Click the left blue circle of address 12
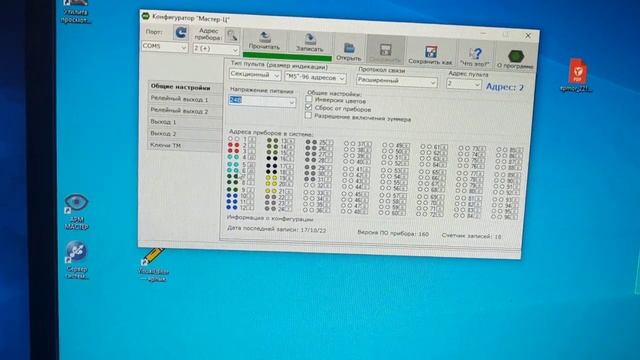This screenshot has height=360, width=640. (x=229, y=207)
